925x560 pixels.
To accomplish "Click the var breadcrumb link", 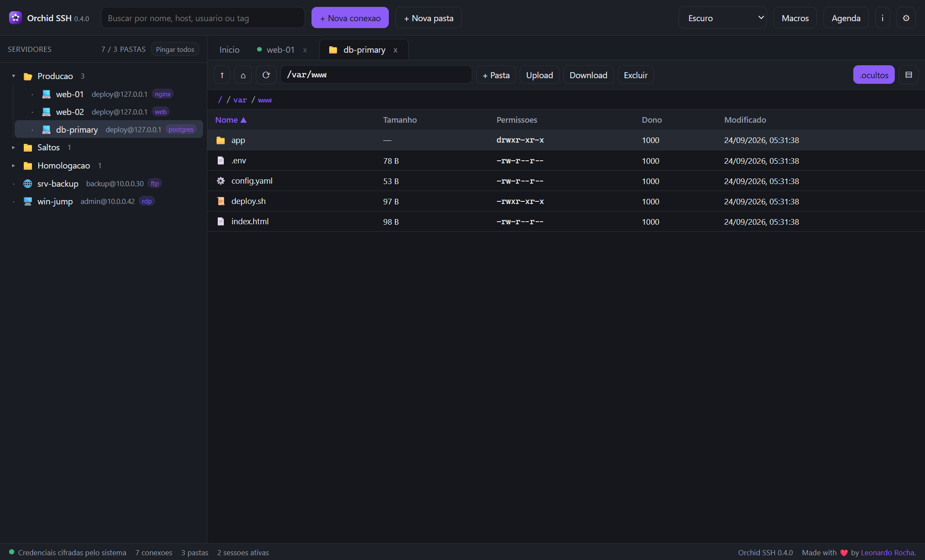I will (x=240, y=100).
